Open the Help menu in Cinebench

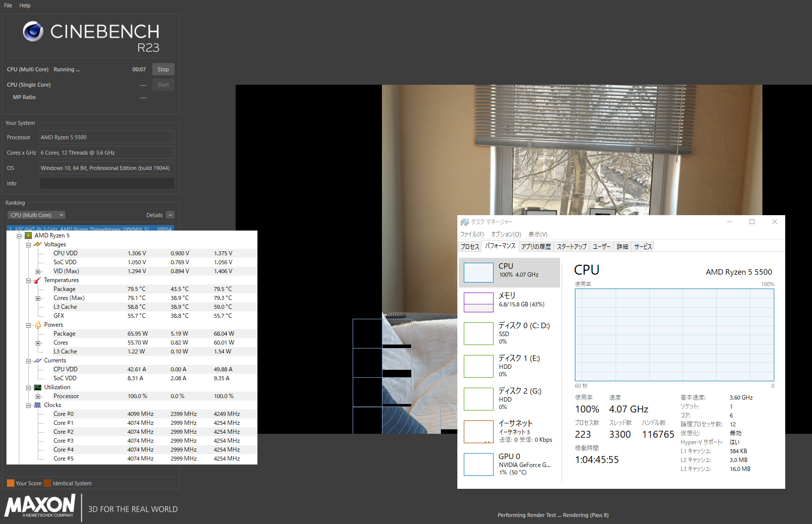tap(25, 5)
